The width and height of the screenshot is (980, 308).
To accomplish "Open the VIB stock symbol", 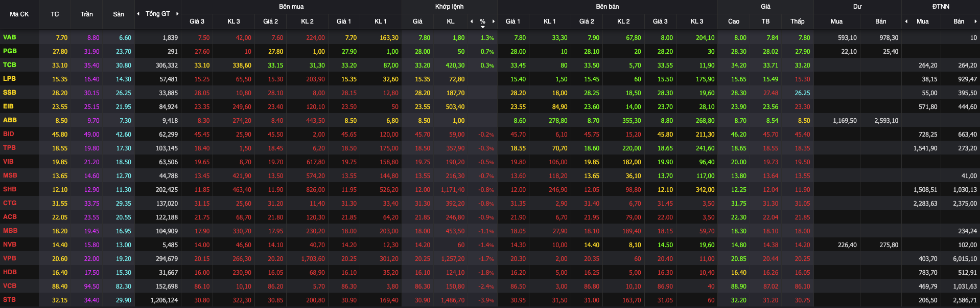I will coord(8,162).
